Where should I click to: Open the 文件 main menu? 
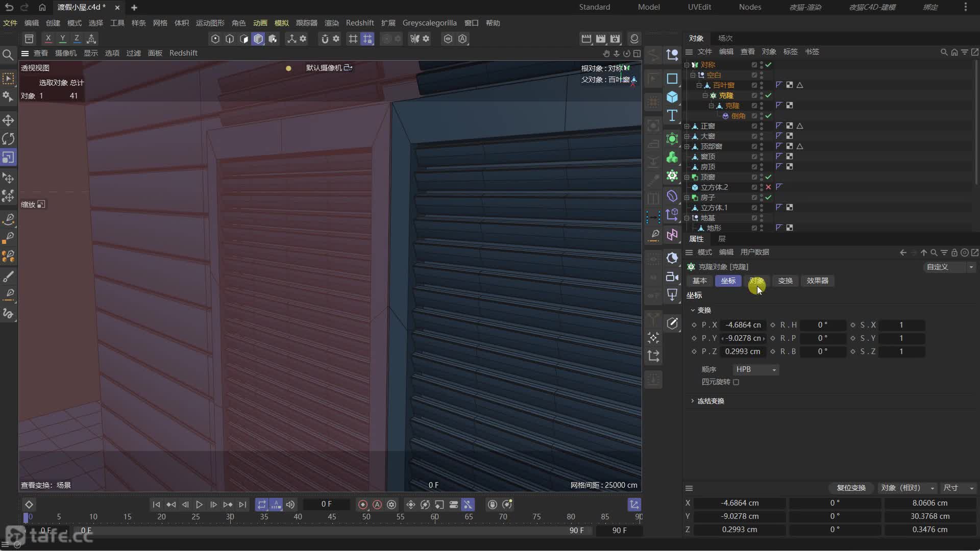[10, 23]
